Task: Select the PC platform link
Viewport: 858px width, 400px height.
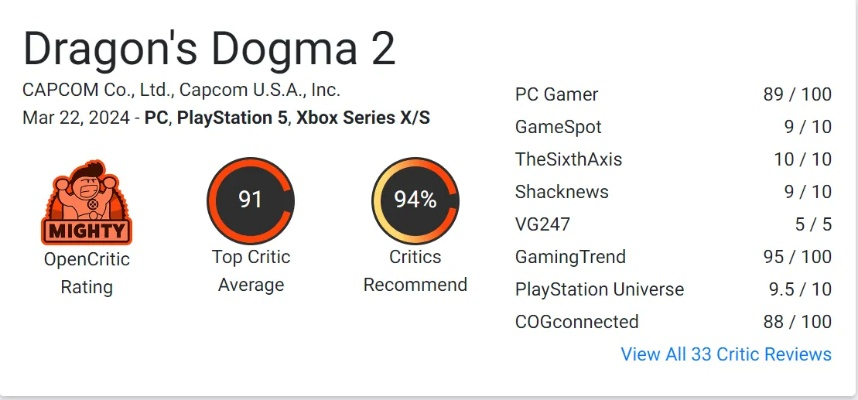Action: pos(155,117)
